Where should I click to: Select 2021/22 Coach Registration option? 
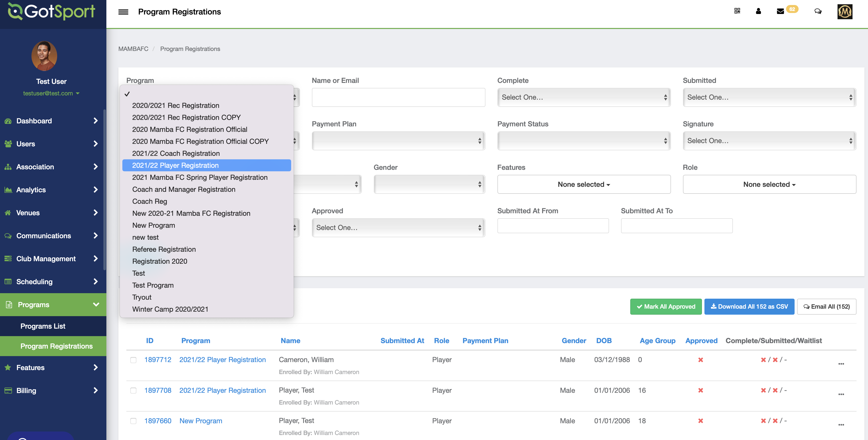click(207, 153)
